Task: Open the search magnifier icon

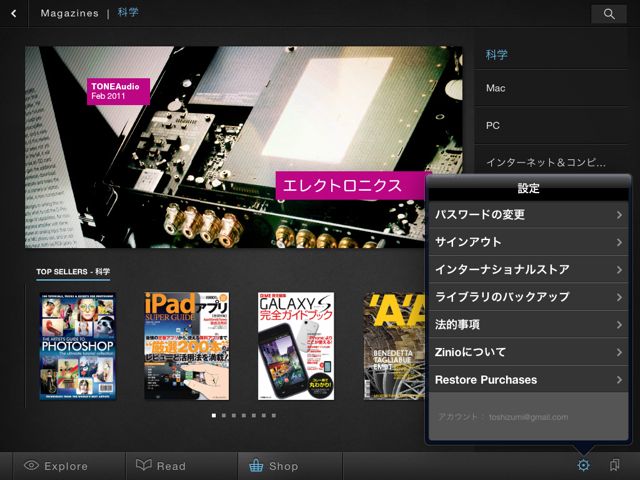Action: pyautogui.click(x=609, y=14)
